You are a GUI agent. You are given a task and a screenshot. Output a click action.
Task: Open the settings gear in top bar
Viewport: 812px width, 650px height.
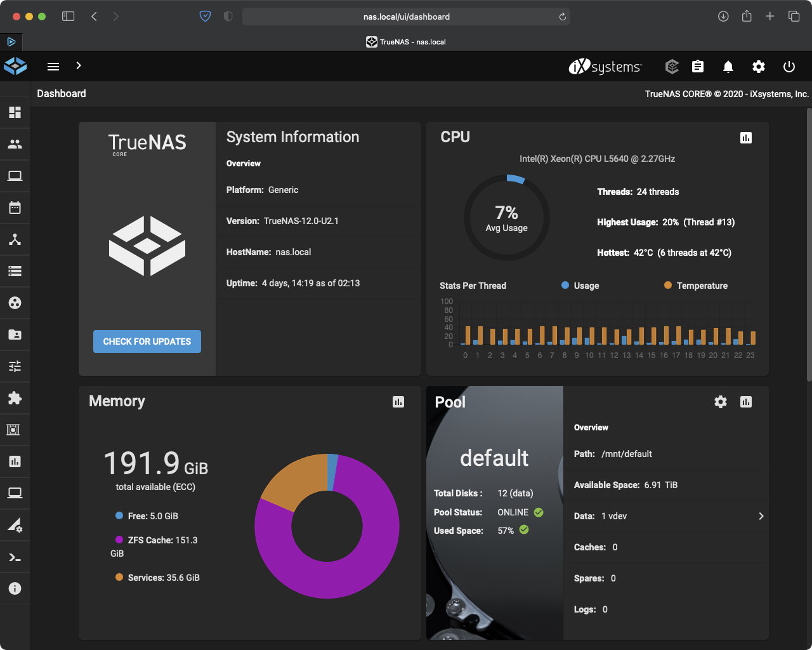tap(759, 67)
